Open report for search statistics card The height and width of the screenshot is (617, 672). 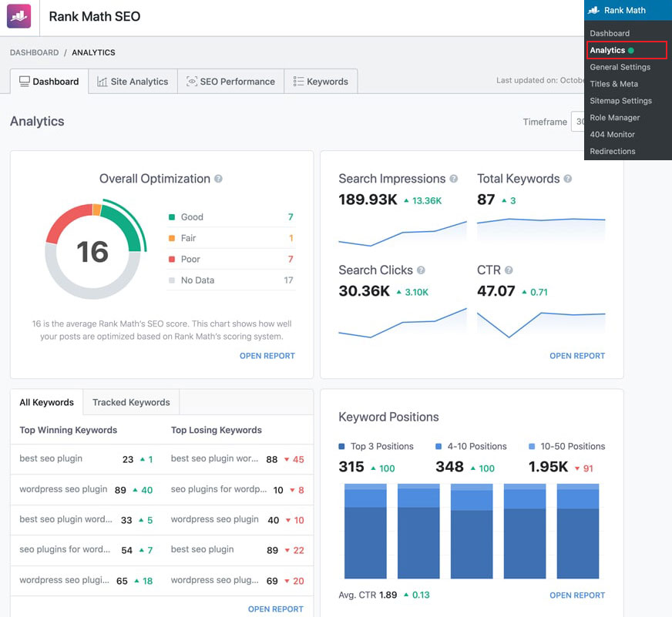click(577, 356)
